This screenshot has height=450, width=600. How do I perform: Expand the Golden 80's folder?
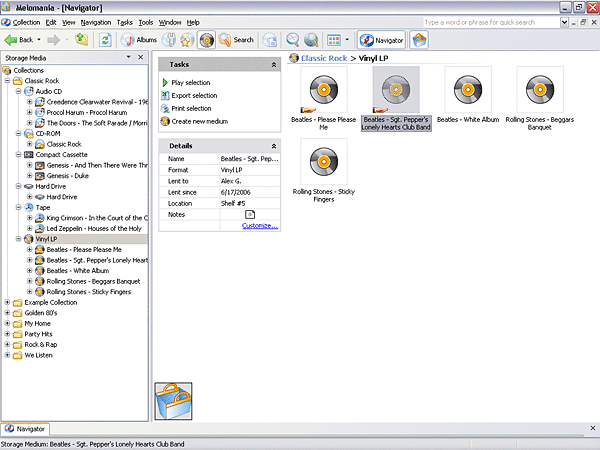[7, 313]
